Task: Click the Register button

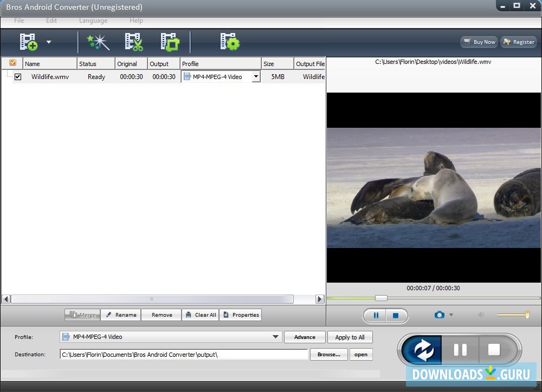Action: coord(519,42)
